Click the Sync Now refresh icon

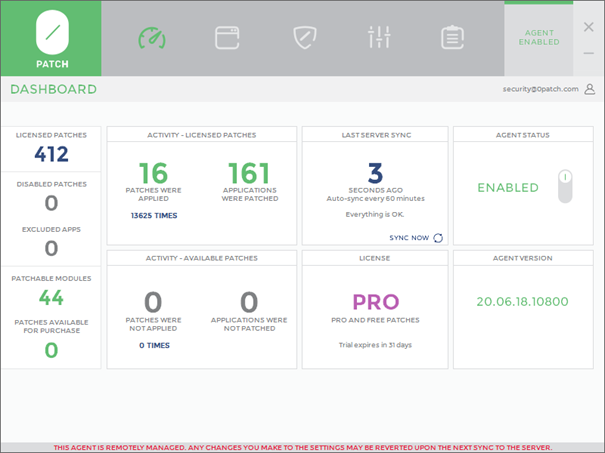pyautogui.click(x=438, y=238)
